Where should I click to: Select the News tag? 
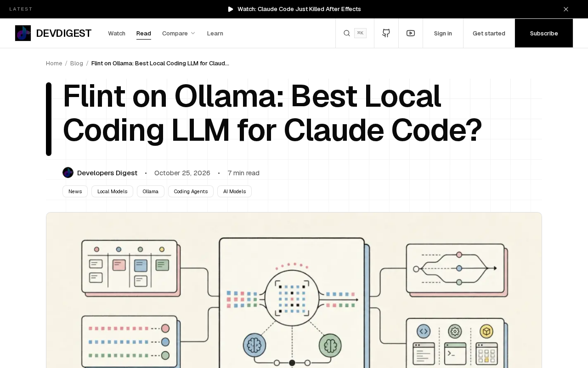coord(75,191)
